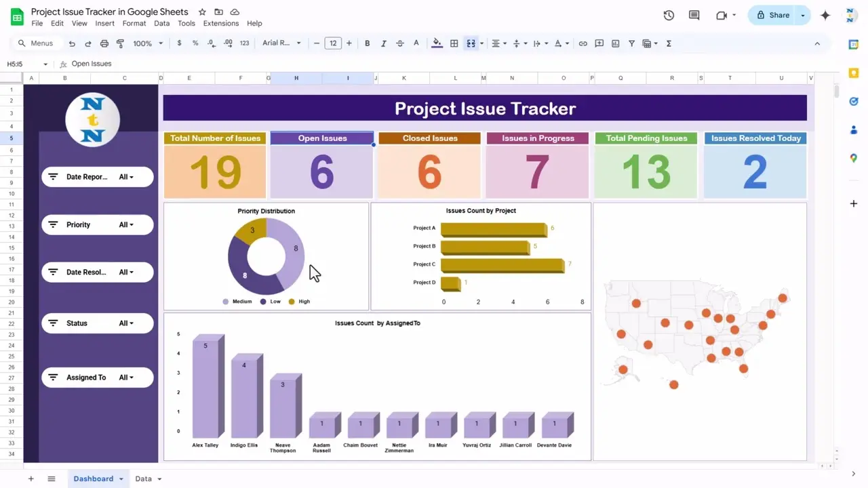Format as percent with % icon
This screenshot has width=868, height=488.
coord(195,43)
